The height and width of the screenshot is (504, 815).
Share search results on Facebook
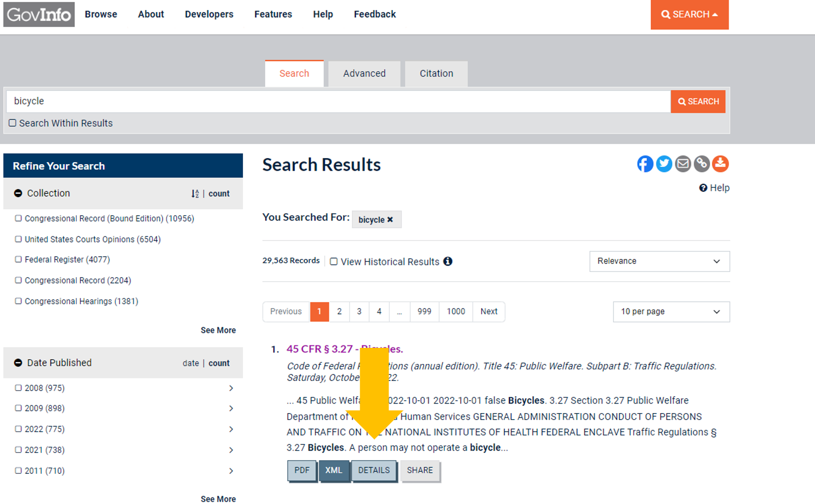pos(645,164)
